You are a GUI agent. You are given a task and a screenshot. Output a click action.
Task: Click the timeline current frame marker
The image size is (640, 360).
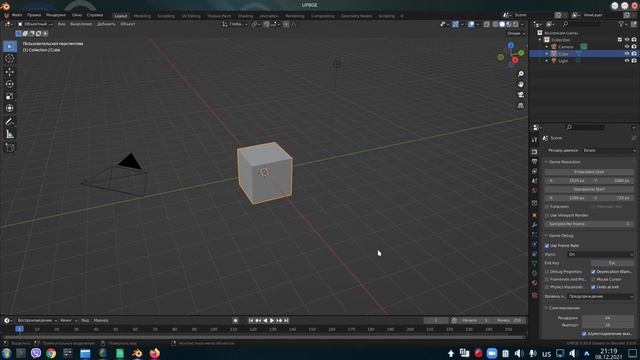coord(19,329)
